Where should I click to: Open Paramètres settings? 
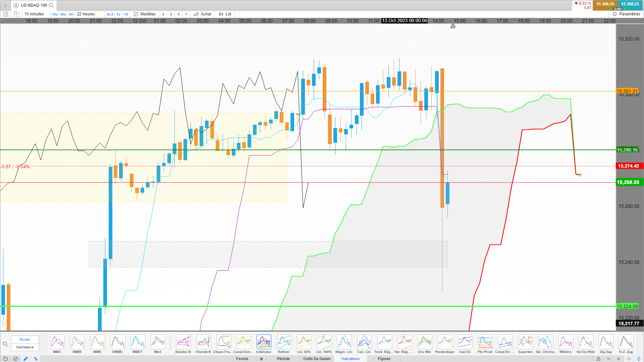[x=626, y=14]
